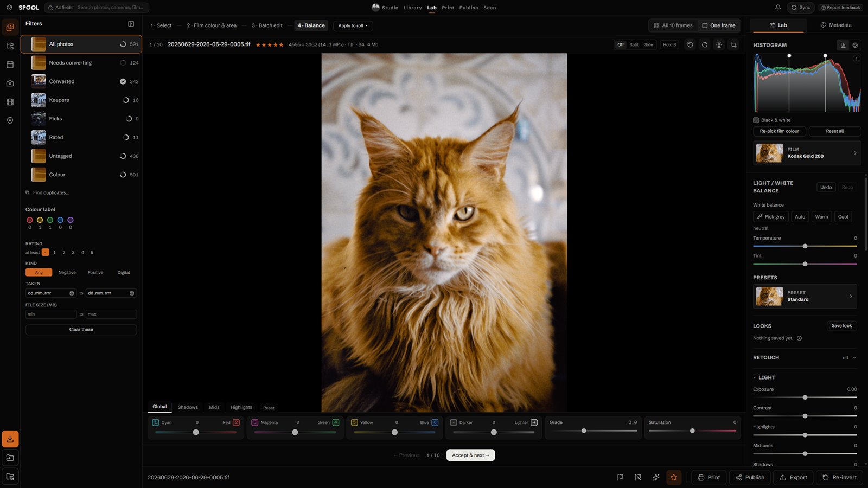Flip the image with mirror icon
The width and height of the screenshot is (868, 488).
click(719, 45)
